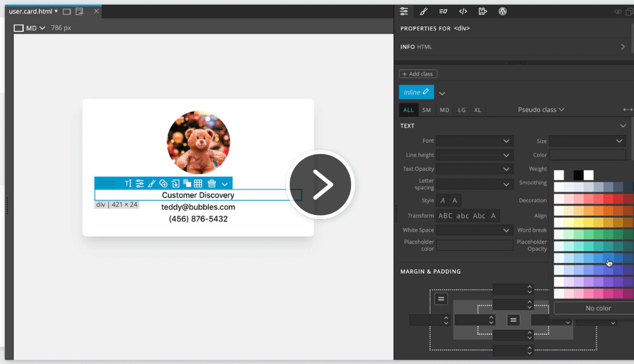This screenshot has height=364, width=634.
Task: Select the XL breakpoint tab
Action: (477, 110)
